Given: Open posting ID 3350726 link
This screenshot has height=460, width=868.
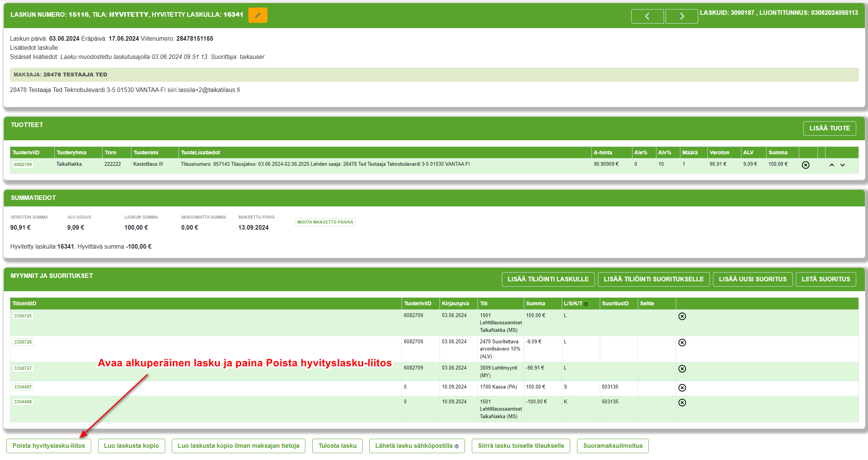Looking at the screenshot, I should coord(23,342).
